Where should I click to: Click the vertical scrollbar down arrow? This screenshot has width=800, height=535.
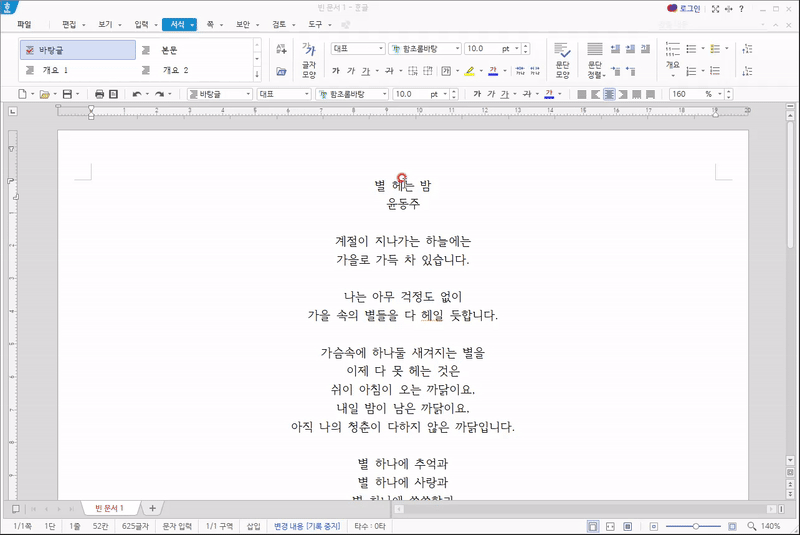point(790,460)
